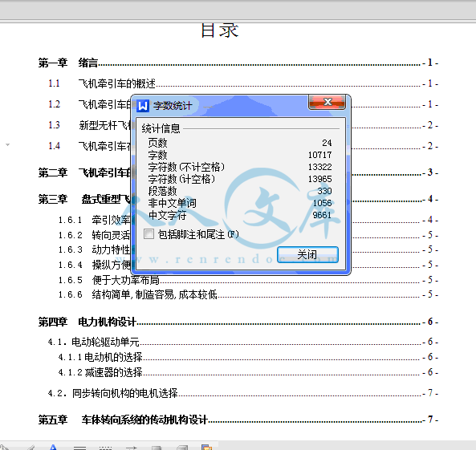This screenshot has height=450, width=476.
Task: Click the 页数 value 24 in the dialog
Action: pos(327,143)
